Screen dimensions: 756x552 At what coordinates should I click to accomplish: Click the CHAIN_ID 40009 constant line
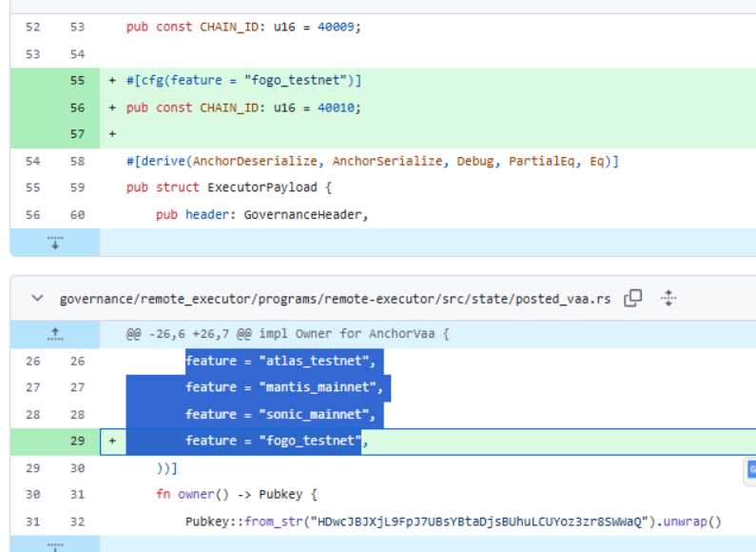[x=243, y=27]
